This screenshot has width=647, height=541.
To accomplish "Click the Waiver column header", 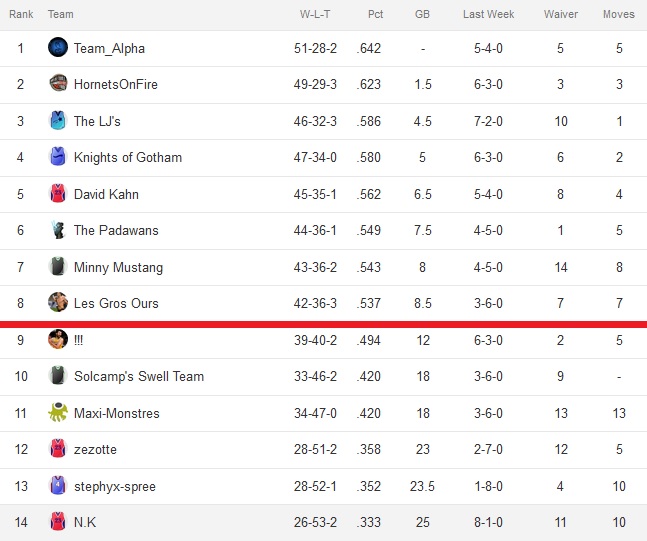I will click(x=561, y=14).
